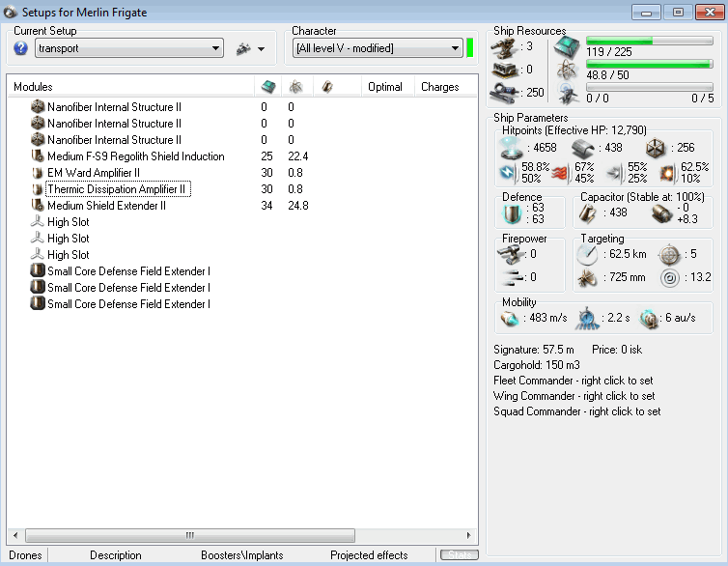Expand the ship actions dropdown arrow
This screenshot has height=566, width=728.
point(262,48)
